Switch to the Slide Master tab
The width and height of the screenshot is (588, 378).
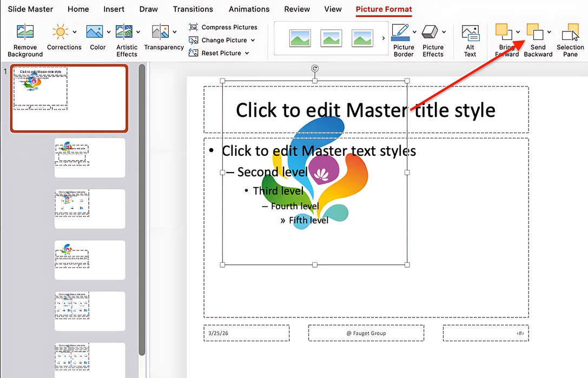31,9
